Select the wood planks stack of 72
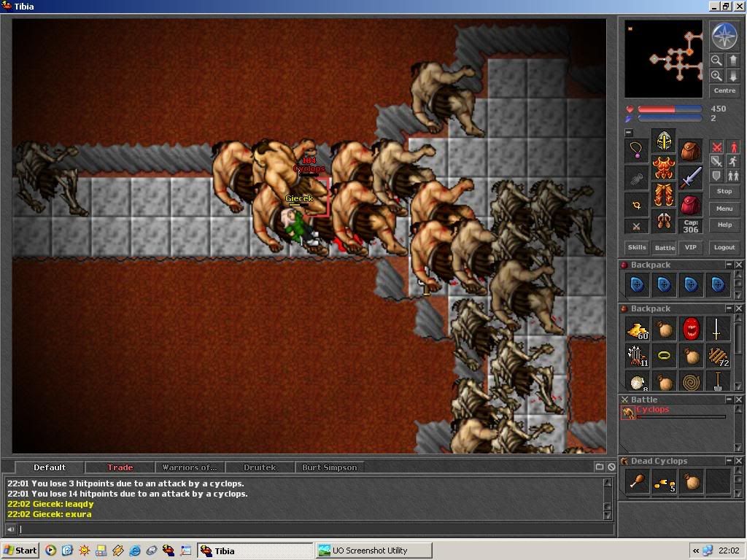 point(718,356)
